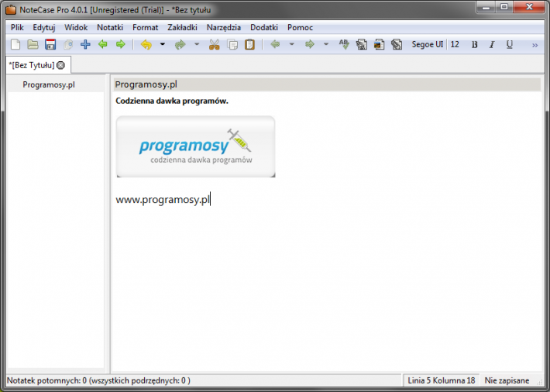Screen dimensions: 550x392
Task: Click the Linia 5 Kolumna 18 status entry
Action: click(442, 380)
